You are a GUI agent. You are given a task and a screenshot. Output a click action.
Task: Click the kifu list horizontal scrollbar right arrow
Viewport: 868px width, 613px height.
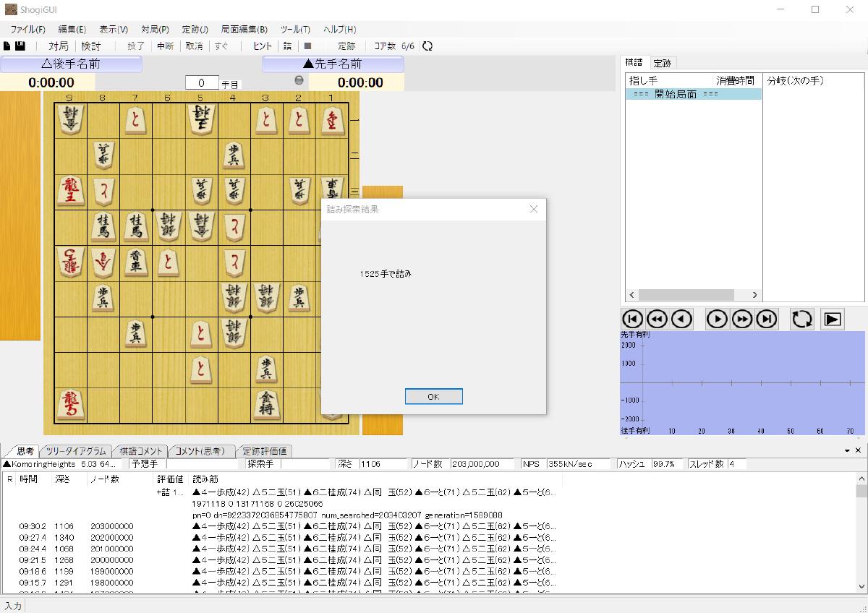[x=754, y=295]
